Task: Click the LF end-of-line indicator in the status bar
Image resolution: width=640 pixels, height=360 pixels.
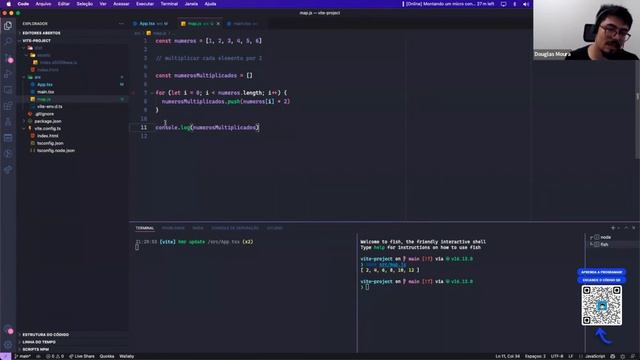Action: pyautogui.click(x=571, y=356)
